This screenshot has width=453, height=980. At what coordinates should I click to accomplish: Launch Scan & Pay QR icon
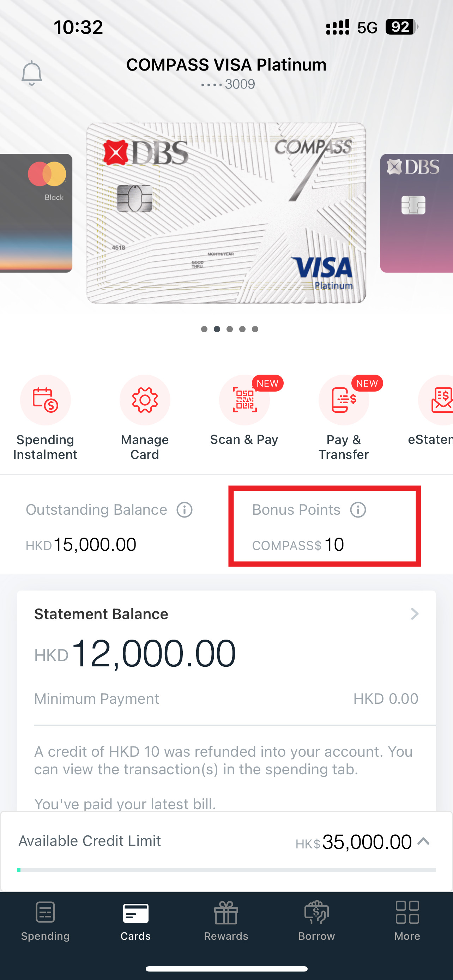[244, 400]
